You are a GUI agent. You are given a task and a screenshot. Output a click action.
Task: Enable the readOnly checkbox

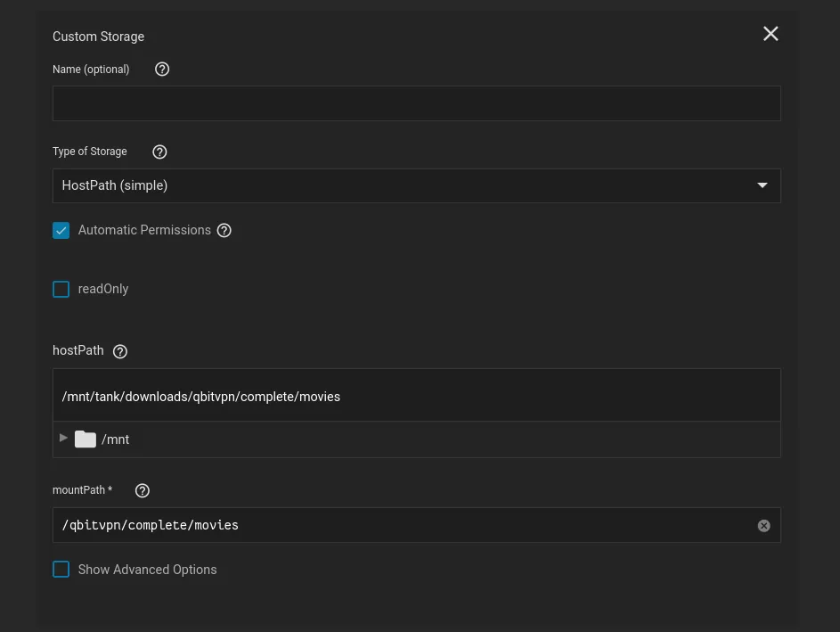(x=61, y=289)
